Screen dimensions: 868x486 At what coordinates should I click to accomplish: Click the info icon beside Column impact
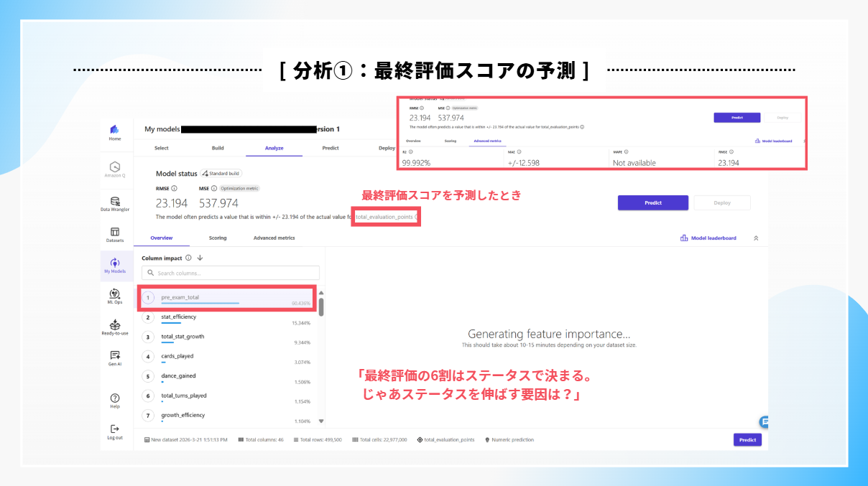point(188,258)
